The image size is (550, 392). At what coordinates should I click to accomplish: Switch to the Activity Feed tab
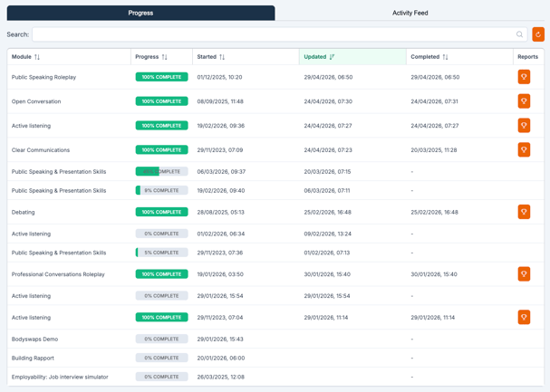pos(410,13)
